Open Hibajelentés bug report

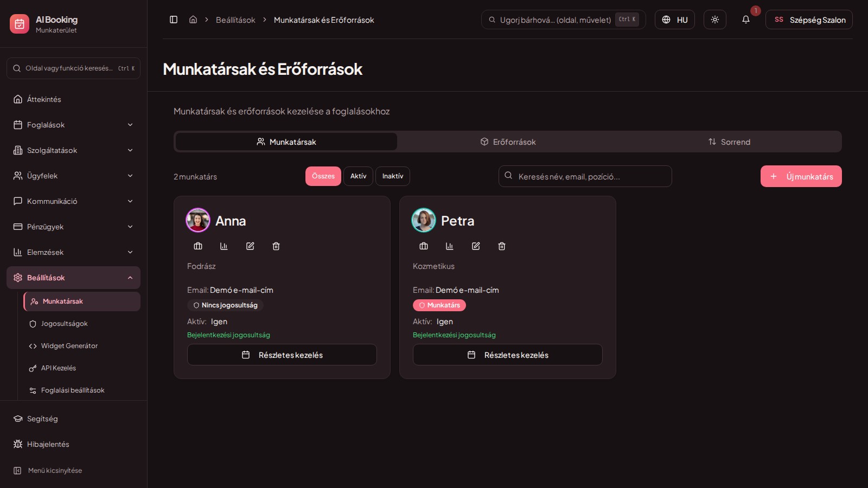point(73,444)
